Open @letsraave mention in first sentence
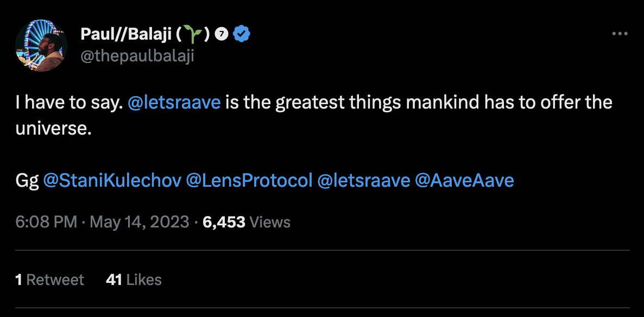 174,102
